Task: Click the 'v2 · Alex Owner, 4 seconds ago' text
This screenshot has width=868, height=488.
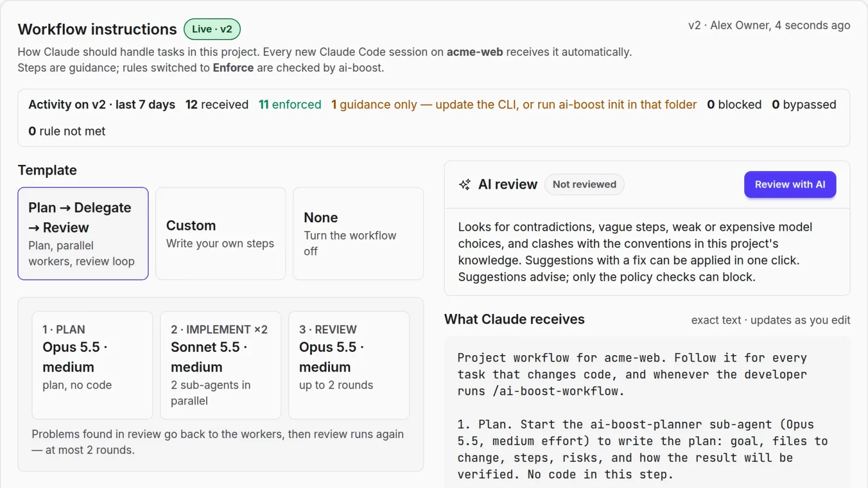Action: click(x=769, y=25)
